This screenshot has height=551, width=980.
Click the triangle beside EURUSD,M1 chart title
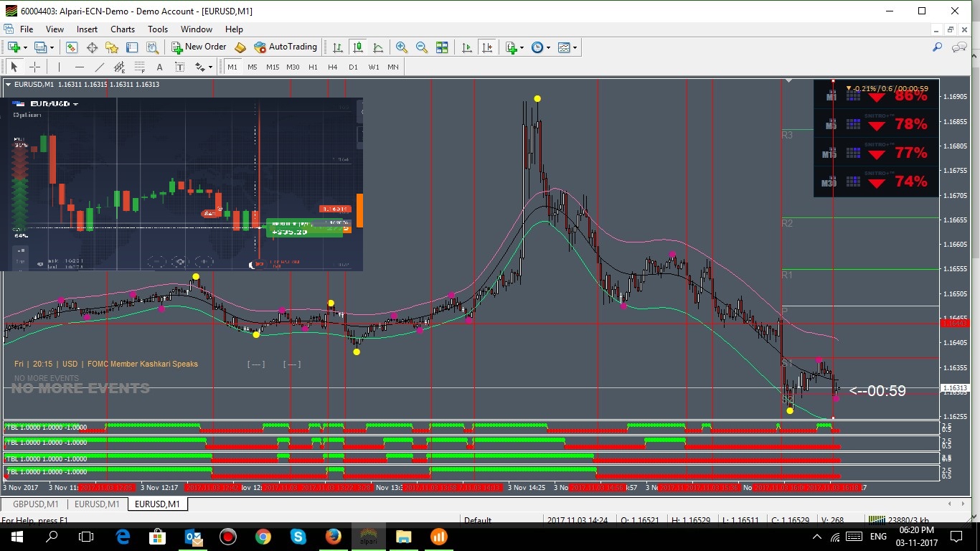[8, 85]
